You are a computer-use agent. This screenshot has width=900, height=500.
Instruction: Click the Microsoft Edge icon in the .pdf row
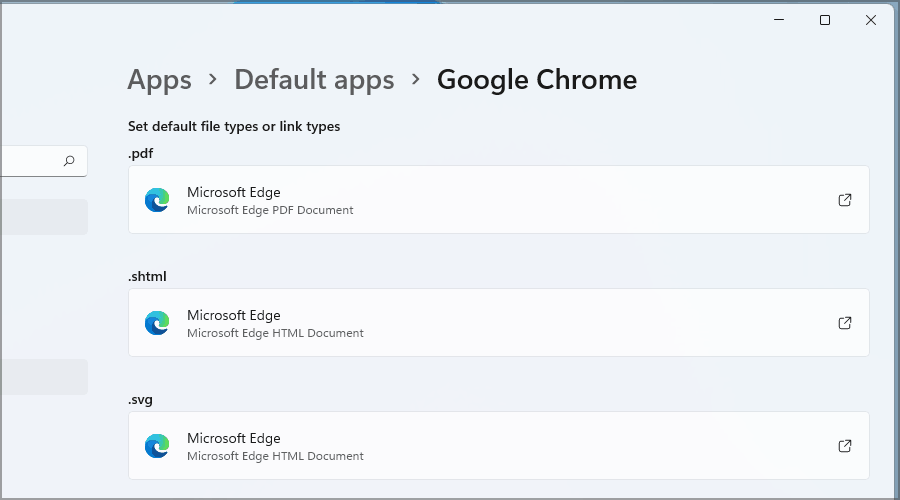[x=157, y=200]
